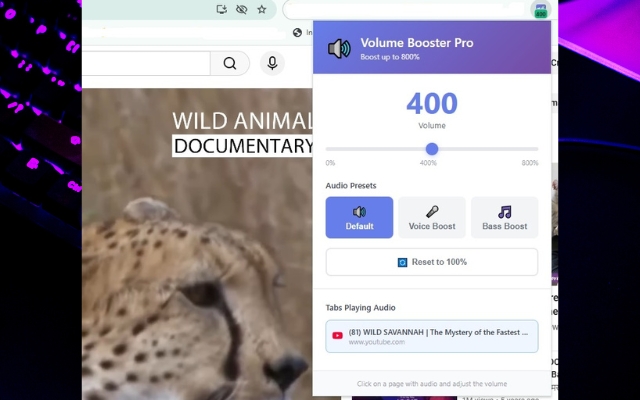Open the Volume Booster Pro extension icon

tap(541, 10)
